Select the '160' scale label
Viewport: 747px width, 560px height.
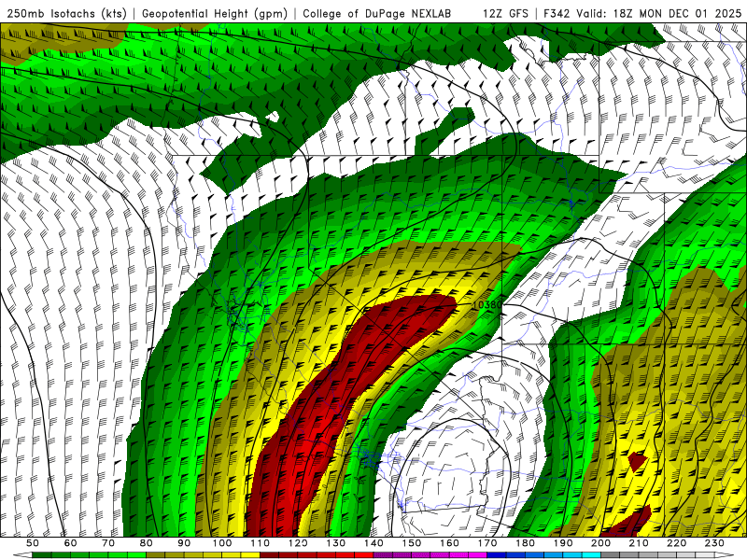point(449,543)
